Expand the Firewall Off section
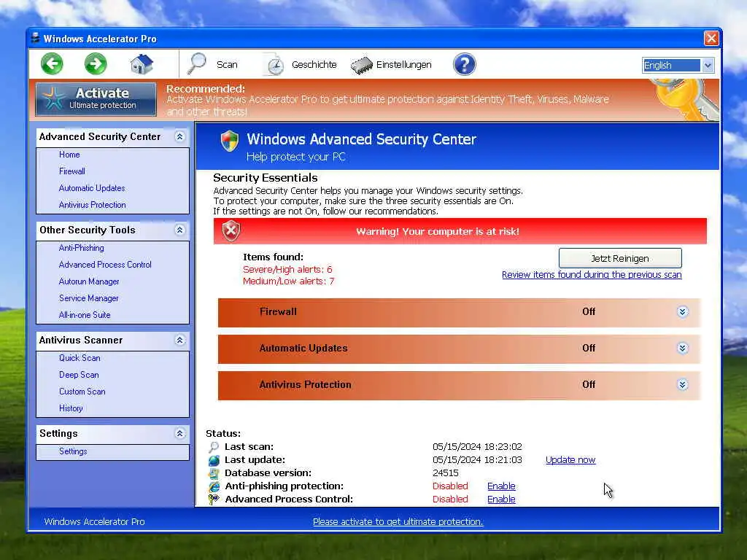Screen dimensions: 747x560 pos(682,312)
